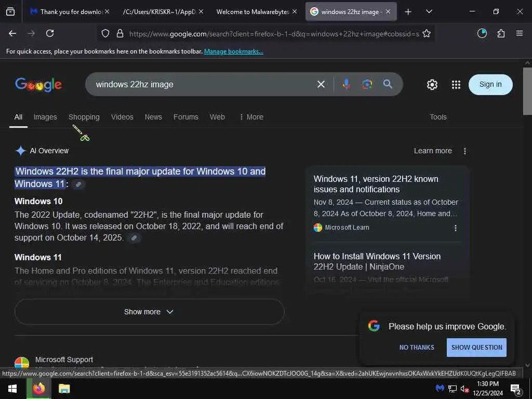Open Firefox from the taskbar
Viewport: 532px width, 399px height.
(x=38, y=389)
